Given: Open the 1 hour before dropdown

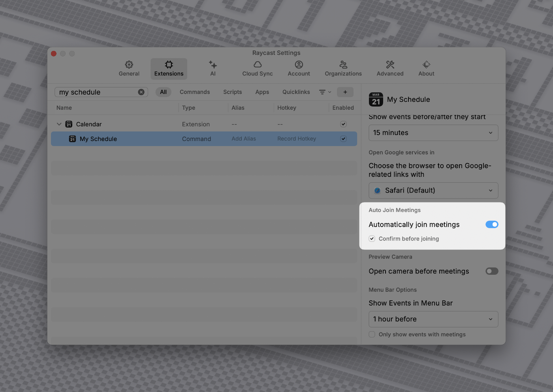Looking at the screenshot, I should tap(433, 319).
